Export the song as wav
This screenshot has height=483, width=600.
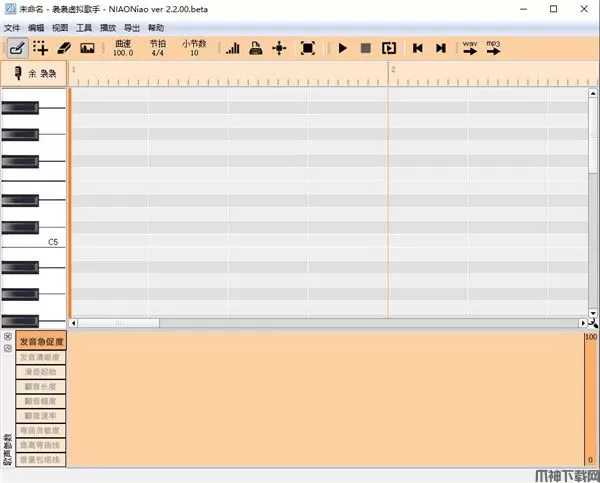click(x=470, y=48)
